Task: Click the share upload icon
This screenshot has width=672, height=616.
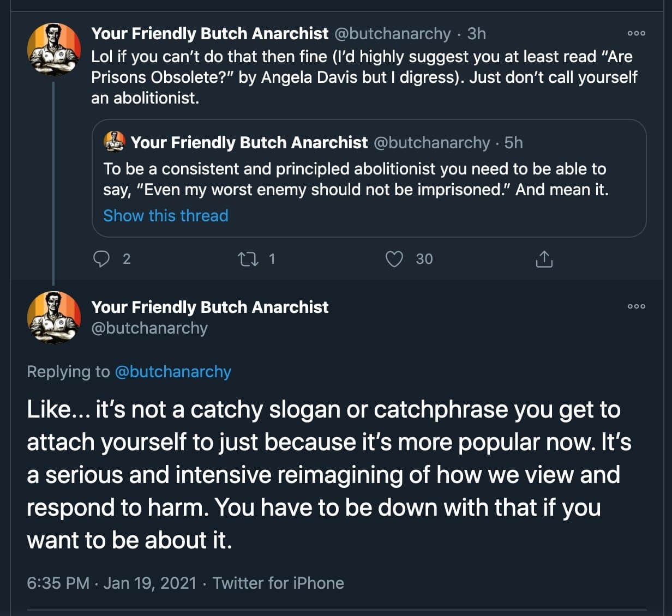Action: click(x=544, y=259)
